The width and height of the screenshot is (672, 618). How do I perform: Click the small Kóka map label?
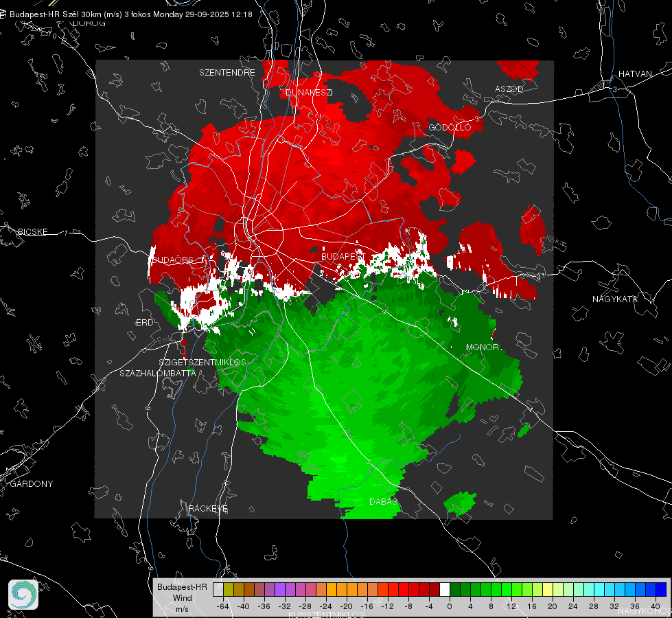[556, 241]
